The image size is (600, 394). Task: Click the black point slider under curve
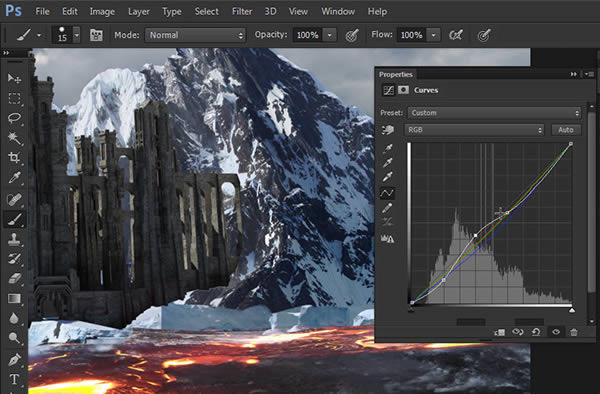click(x=411, y=310)
